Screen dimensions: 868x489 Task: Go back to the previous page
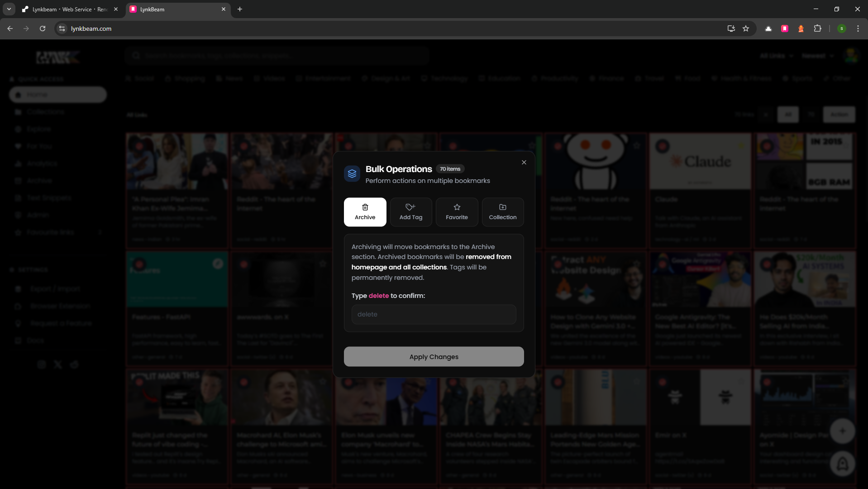click(10, 29)
